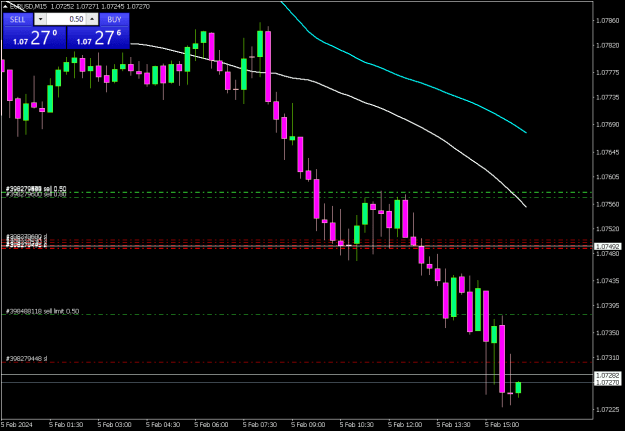Click the 5 Feb 10:30 time label
625x431 pixels.
pos(357,425)
